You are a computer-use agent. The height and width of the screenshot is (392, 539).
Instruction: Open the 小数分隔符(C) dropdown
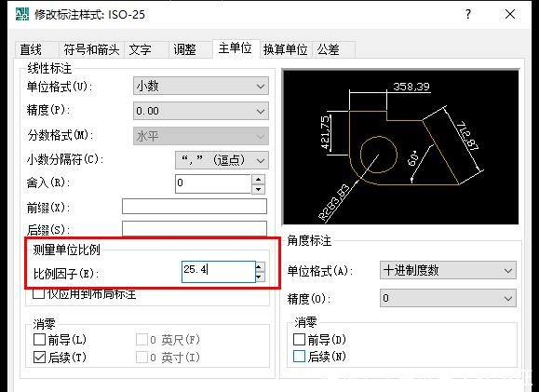click(x=222, y=160)
